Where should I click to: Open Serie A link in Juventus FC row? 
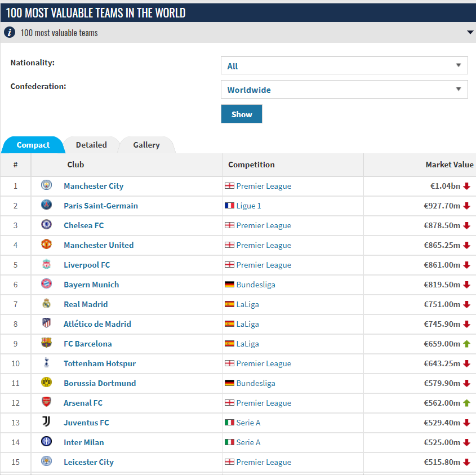[248, 423]
